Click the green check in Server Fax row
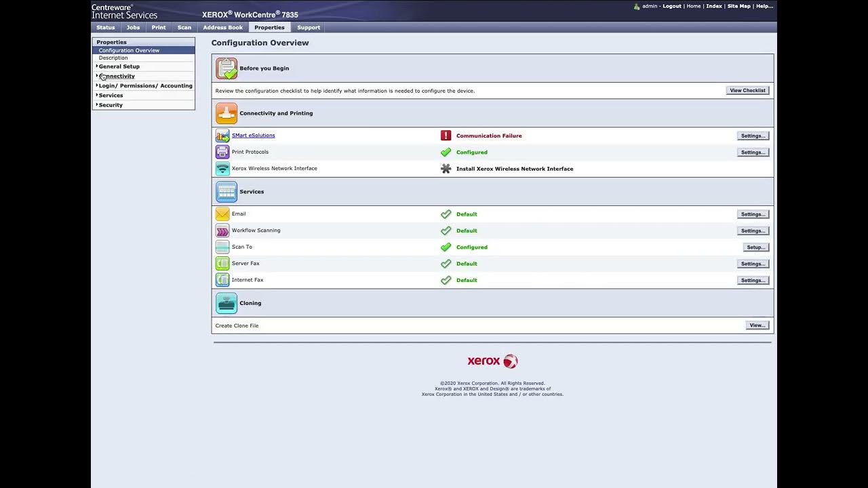 [446, 264]
